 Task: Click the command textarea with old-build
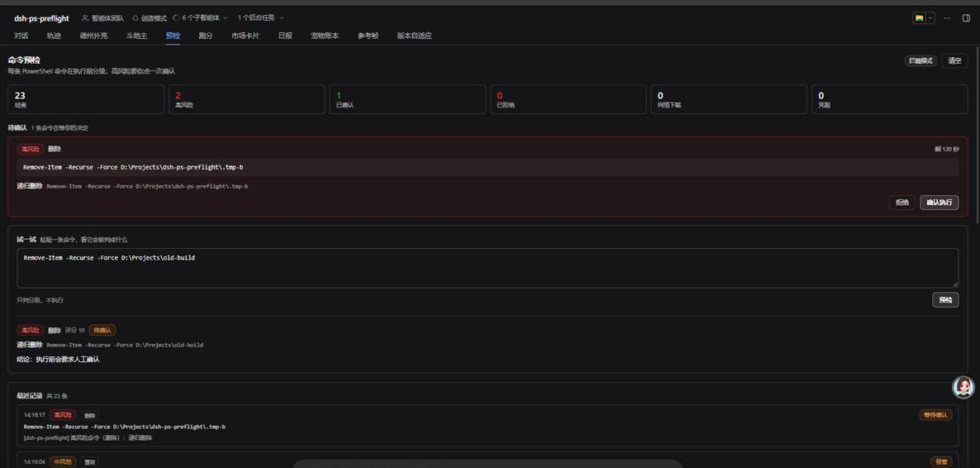pos(488,268)
